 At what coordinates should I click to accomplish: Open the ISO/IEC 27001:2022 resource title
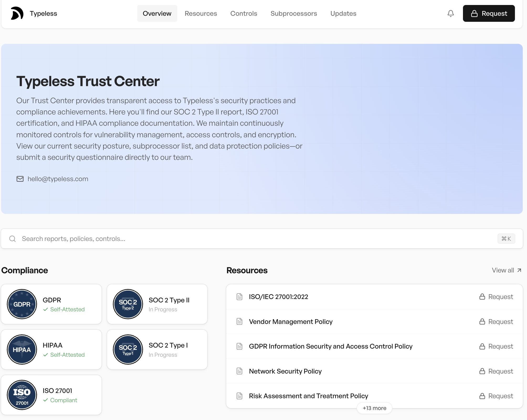click(278, 297)
